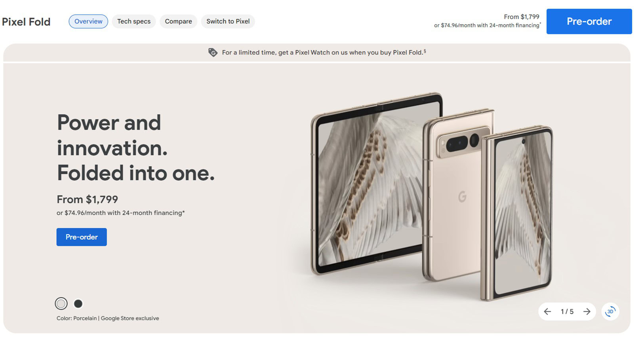Click the large Pre-order button in header
Image resolution: width=644 pixels, height=362 pixels.
tap(589, 21)
